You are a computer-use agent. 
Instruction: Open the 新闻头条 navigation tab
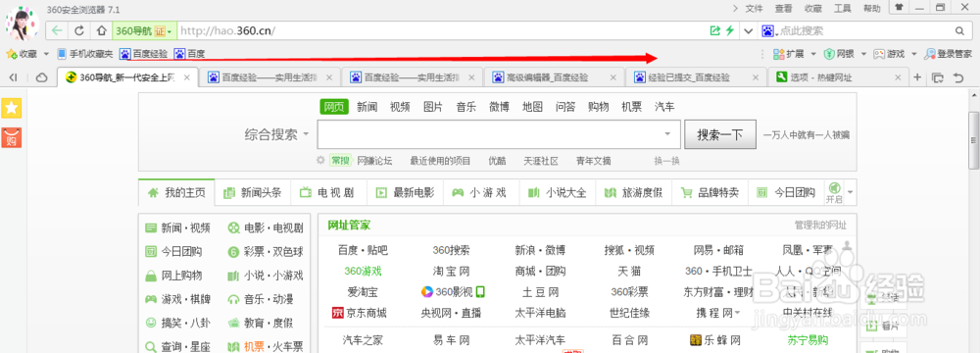click(x=253, y=192)
